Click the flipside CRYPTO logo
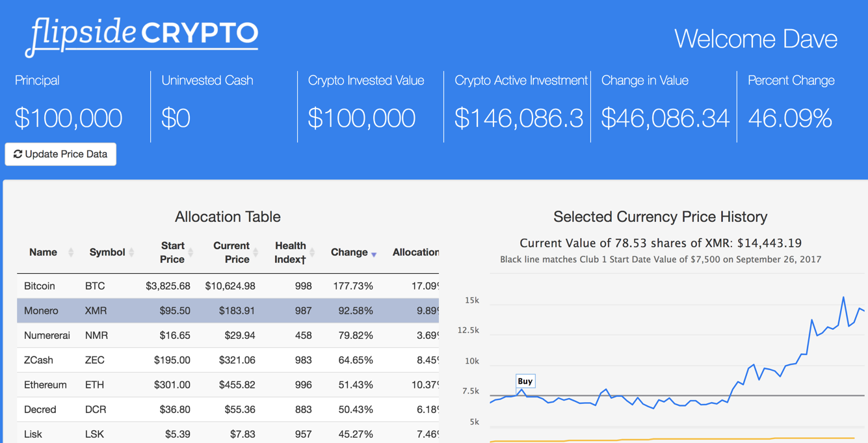This screenshot has width=868, height=443. click(x=142, y=36)
